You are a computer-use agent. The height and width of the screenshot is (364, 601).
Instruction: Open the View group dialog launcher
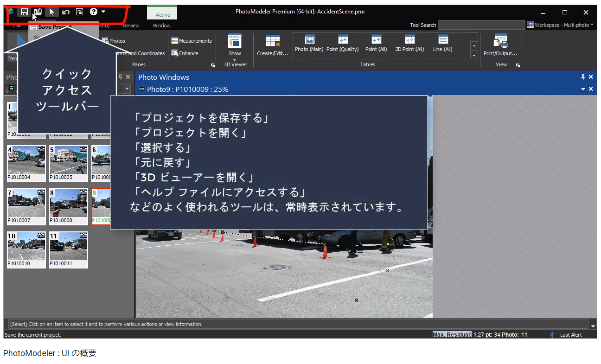point(518,65)
